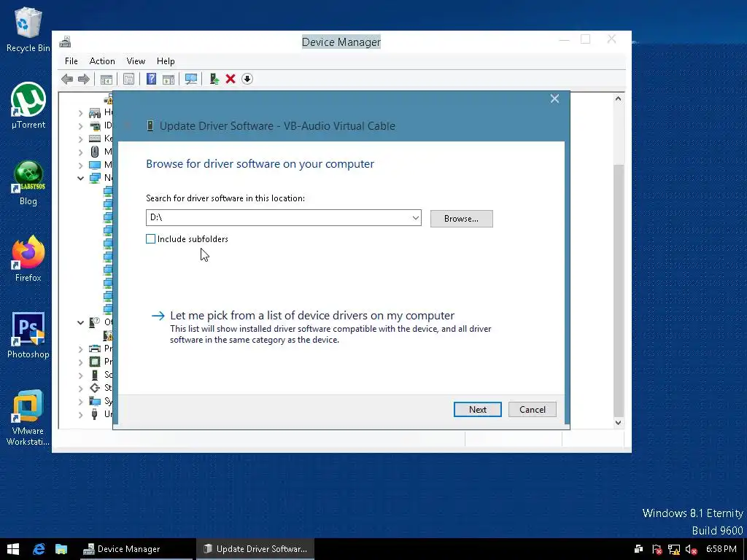Open Internet Explorer from the taskbar
The height and width of the screenshot is (560, 747).
[x=39, y=549]
